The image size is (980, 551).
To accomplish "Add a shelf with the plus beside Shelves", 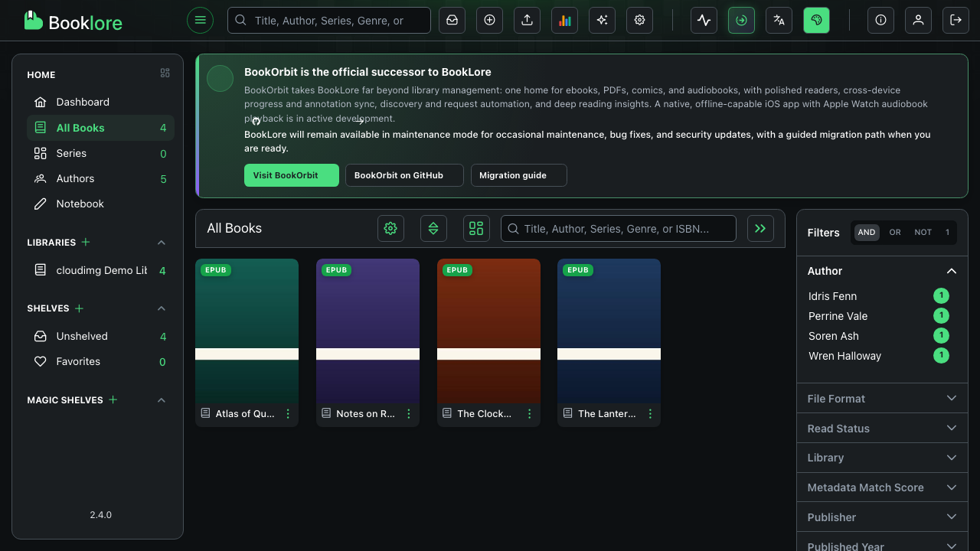I will pyautogui.click(x=79, y=308).
